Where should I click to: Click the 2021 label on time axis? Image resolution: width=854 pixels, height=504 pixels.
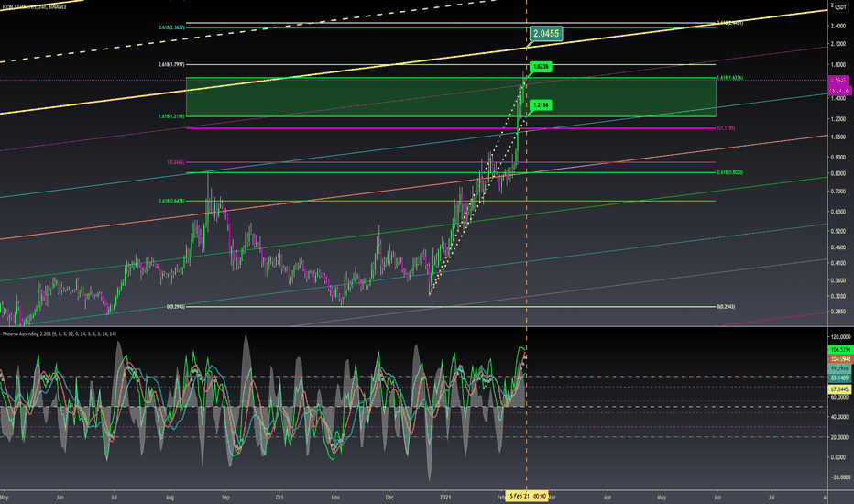tap(445, 498)
